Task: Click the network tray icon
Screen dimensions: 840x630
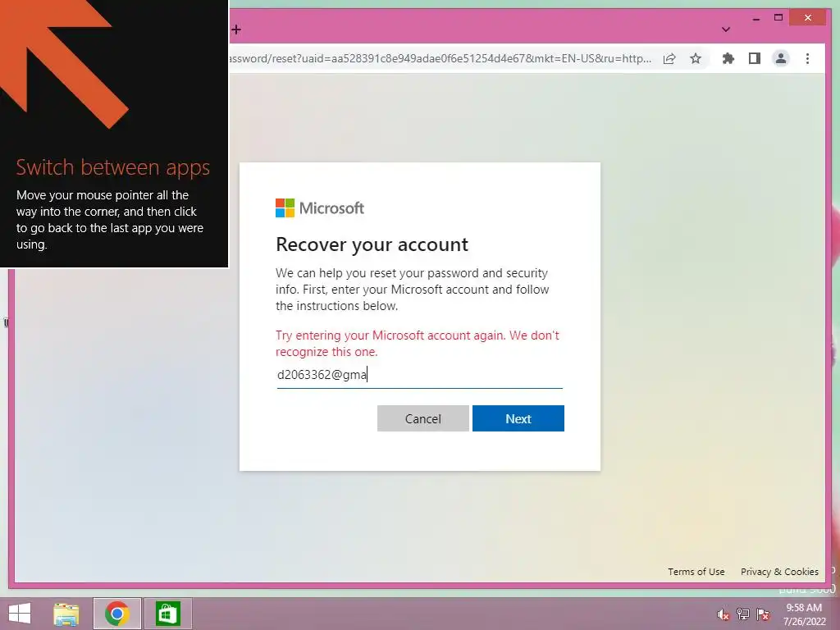Action: pyautogui.click(x=742, y=614)
